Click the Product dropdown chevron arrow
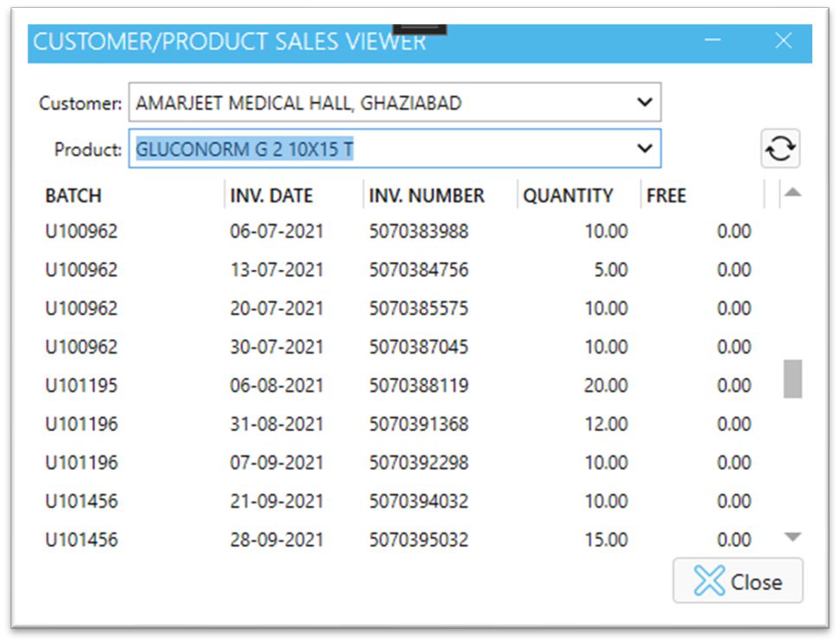This screenshot has width=840, height=643. 645,148
